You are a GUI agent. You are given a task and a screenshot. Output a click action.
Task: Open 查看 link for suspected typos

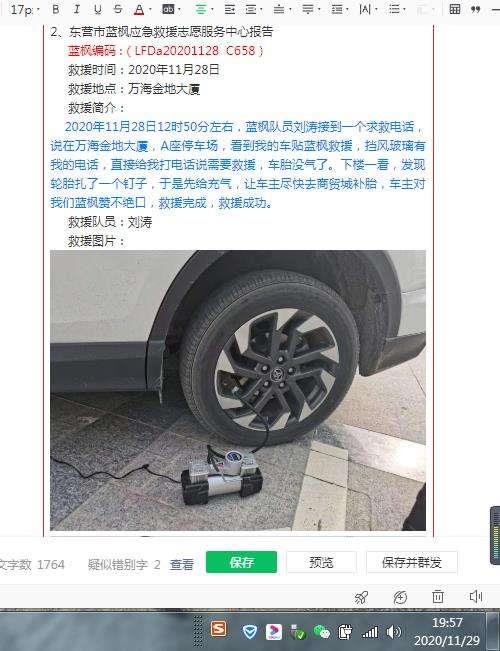181,564
